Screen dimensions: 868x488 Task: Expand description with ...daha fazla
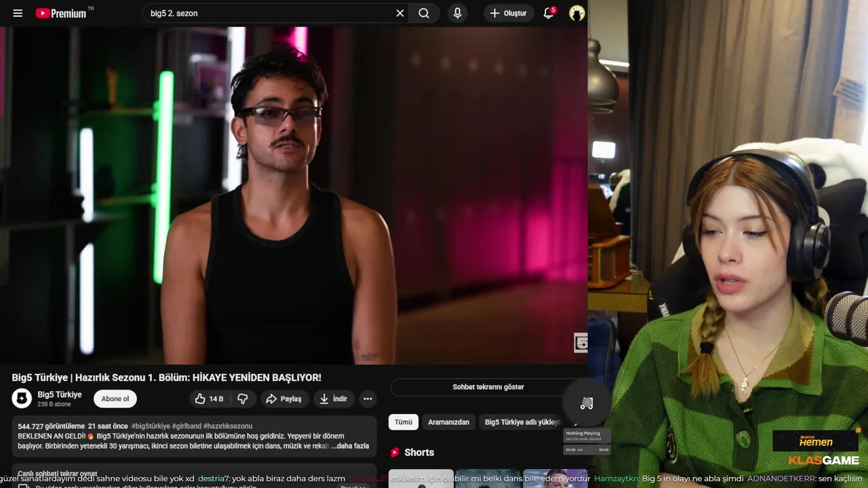point(350,446)
